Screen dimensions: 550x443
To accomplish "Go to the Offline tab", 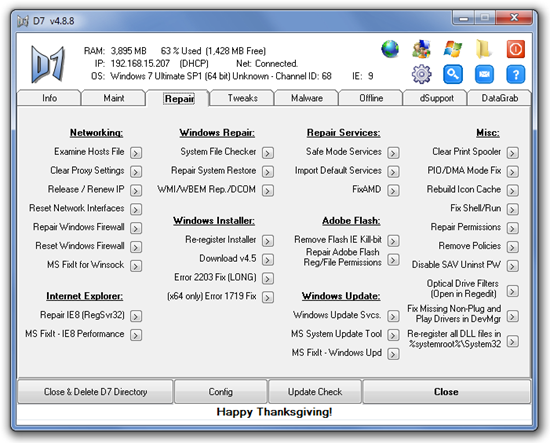I will 371,98.
